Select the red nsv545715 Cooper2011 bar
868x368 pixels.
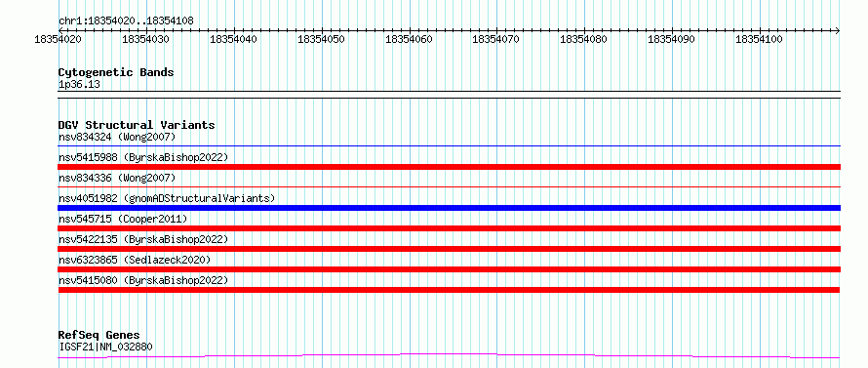point(449,228)
